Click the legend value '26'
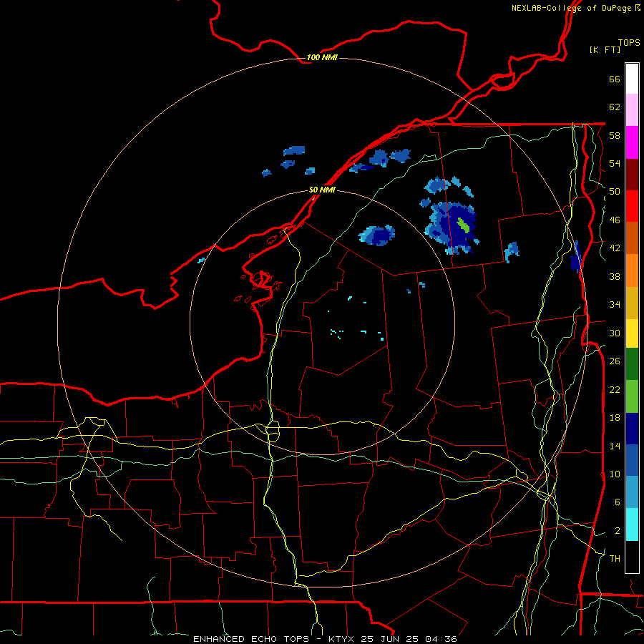644x644 pixels. 615,361
